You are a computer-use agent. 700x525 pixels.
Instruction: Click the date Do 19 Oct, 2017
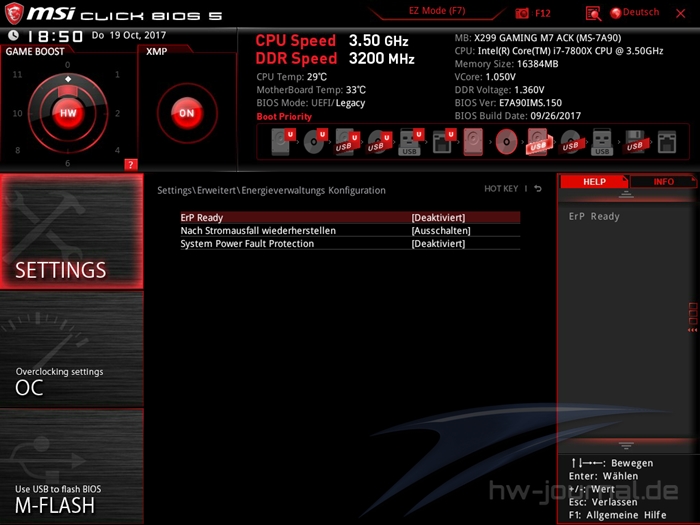click(129, 35)
